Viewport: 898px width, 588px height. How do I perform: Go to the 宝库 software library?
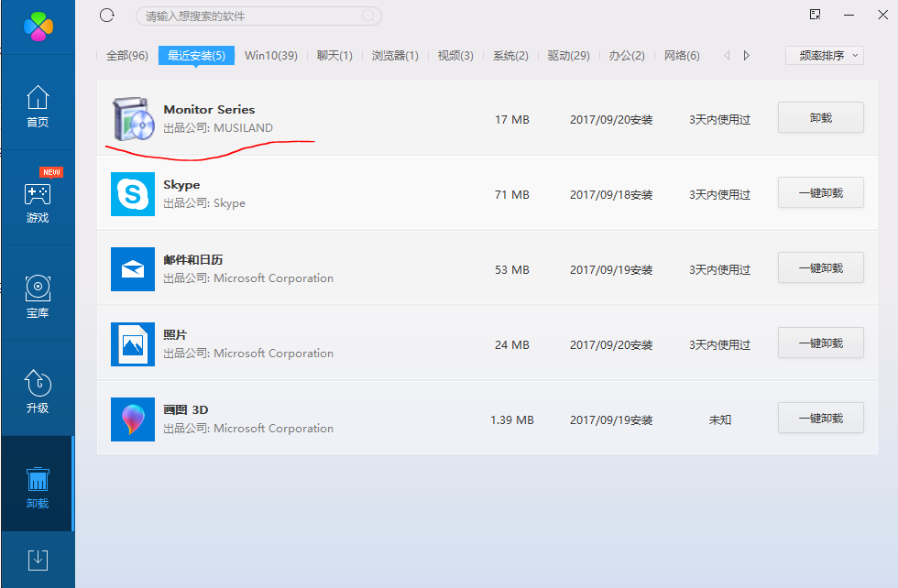(x=38, y=297)
